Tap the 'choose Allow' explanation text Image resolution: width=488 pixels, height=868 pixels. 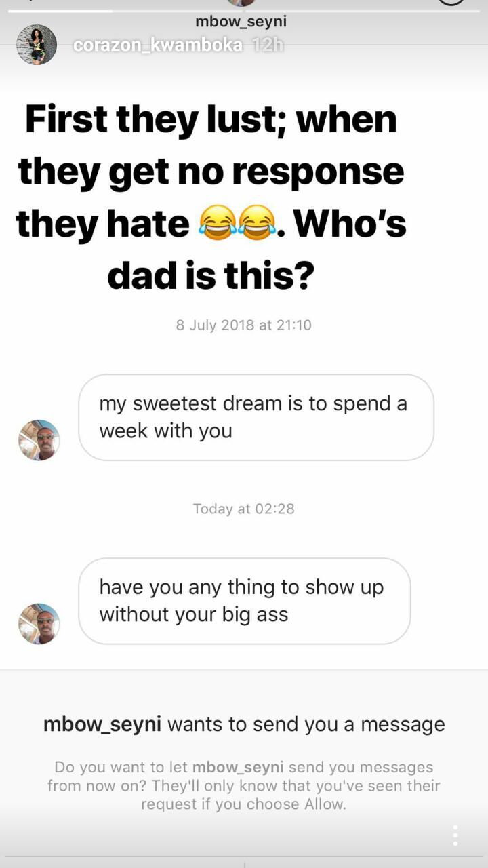(244, 786)
